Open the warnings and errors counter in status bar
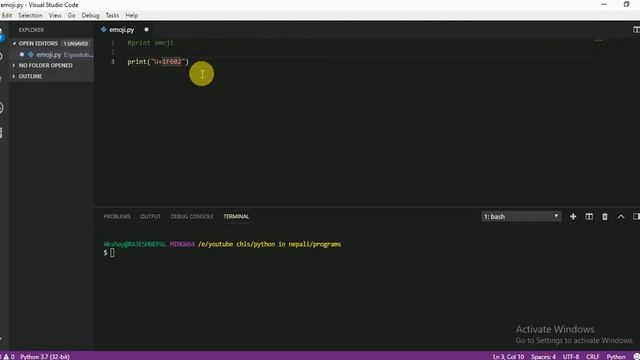Image resolution: width=640 pixels, height=360 pixels. click(x=7, y=356)
